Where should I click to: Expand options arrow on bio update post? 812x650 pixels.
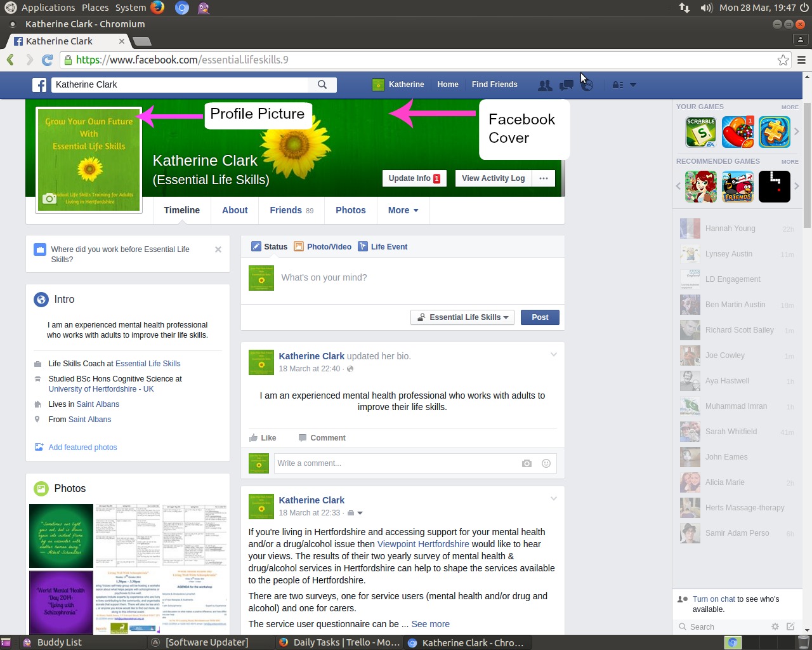point(554,354)
